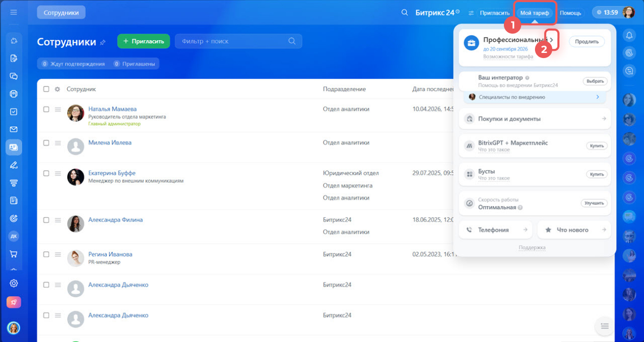
Task: Expand the Профессиональный tariff chevron
Action: [552, 40]
